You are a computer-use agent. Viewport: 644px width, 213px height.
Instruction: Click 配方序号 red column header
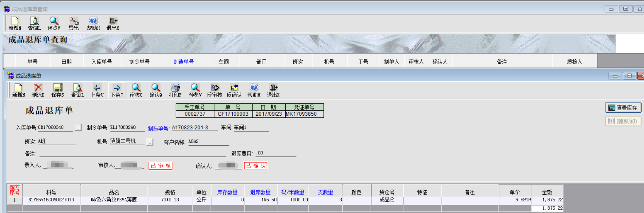coord(15,190)
